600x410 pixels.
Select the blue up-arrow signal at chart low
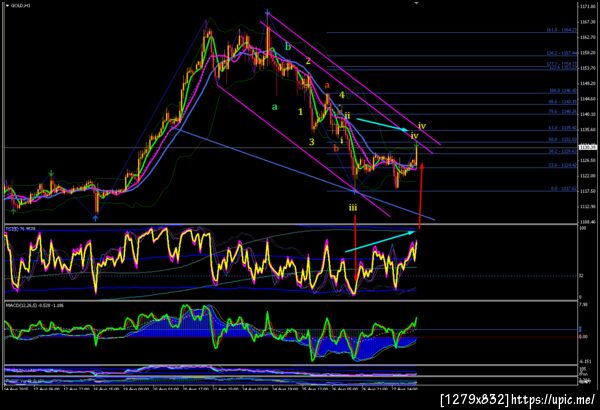pyautogui.click(x=95, y=218)
